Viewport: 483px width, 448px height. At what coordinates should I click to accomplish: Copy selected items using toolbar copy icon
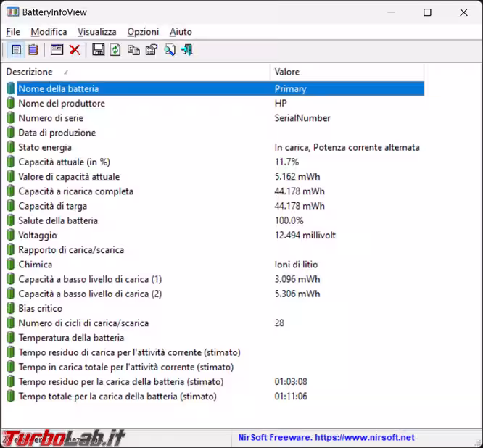point(133,50)
